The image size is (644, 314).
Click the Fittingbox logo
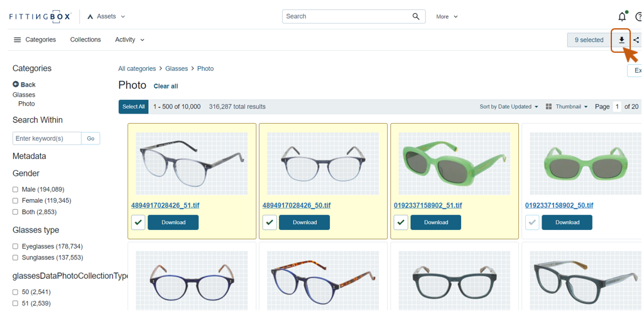(40, 17)
